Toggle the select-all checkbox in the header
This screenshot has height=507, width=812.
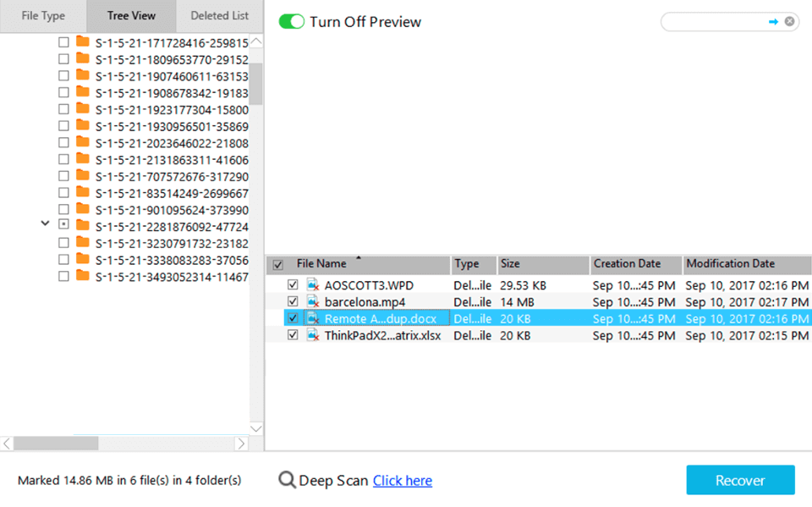coord(278,264)
